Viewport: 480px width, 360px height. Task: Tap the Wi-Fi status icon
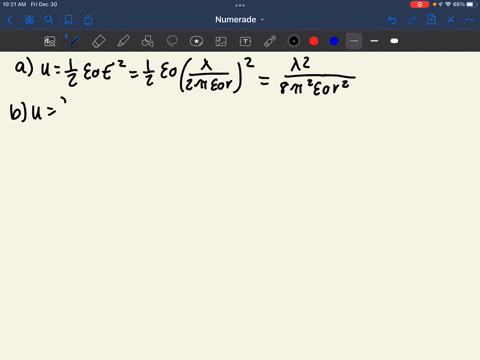coord(448,4)
